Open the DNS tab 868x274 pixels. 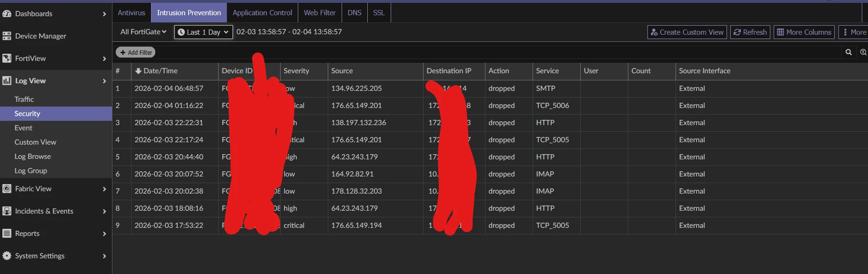click(x=354, y=13)
